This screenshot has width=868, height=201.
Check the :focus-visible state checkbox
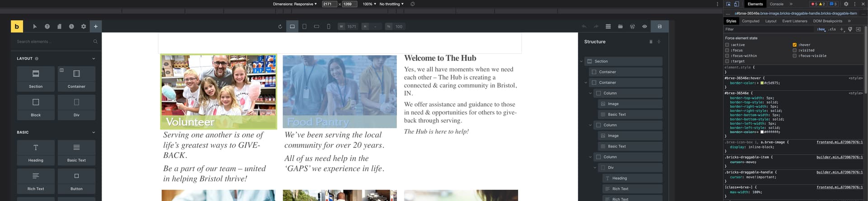(x=795, y=56)
